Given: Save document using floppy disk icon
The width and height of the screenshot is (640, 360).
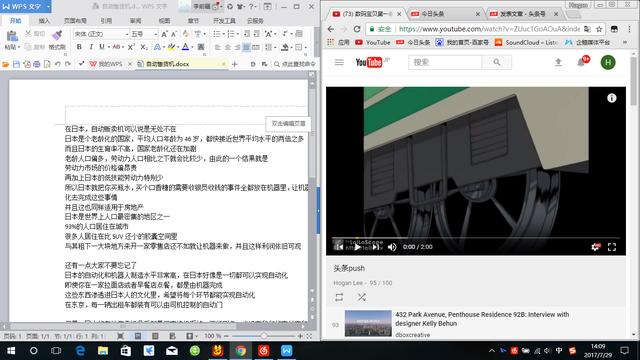Looking at the screenshot, I should click(x=16, y=64).
